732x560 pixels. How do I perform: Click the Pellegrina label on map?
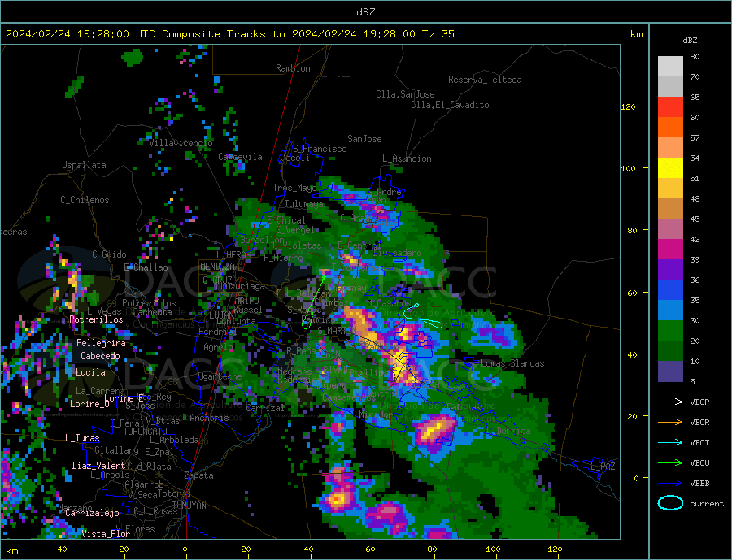[101, 343]
